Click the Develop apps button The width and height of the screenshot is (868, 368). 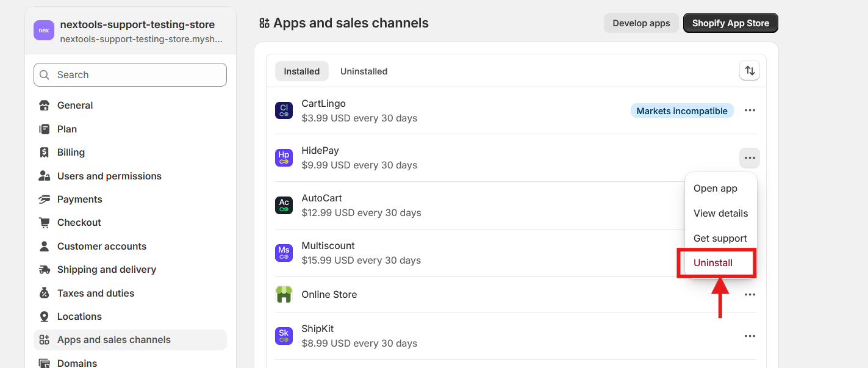(x=641, y=23)
